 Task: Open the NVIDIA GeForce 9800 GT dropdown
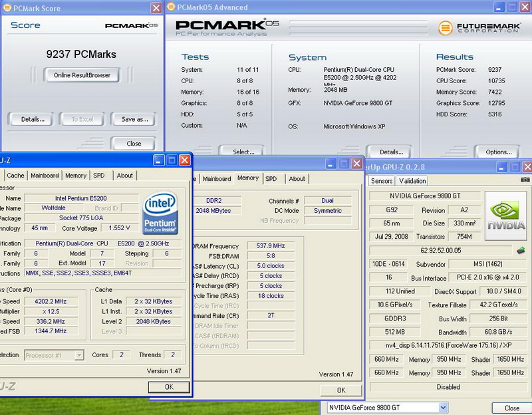(x=443, y=407)
